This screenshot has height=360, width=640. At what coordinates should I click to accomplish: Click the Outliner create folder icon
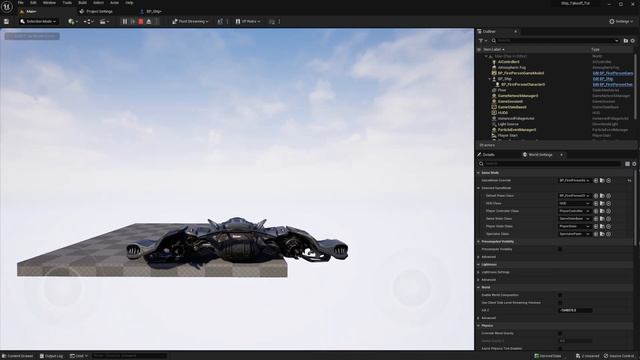tap(626, 40)
